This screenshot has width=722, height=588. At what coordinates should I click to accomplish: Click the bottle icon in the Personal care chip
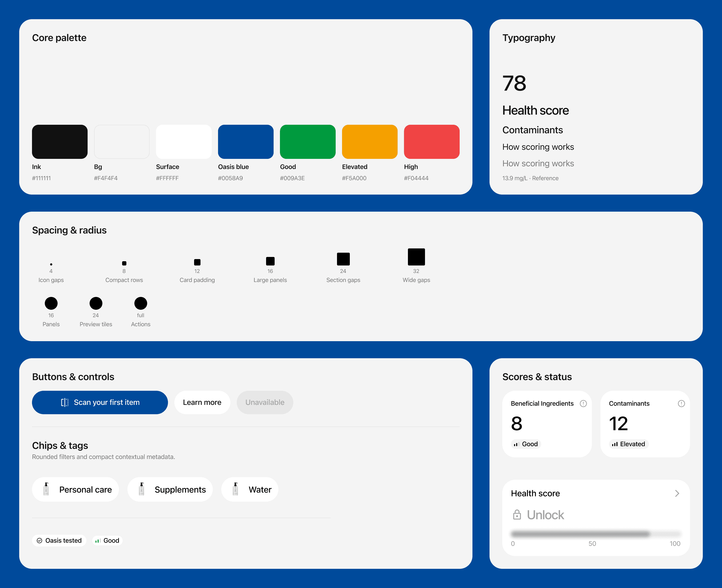tap(46, 489)
